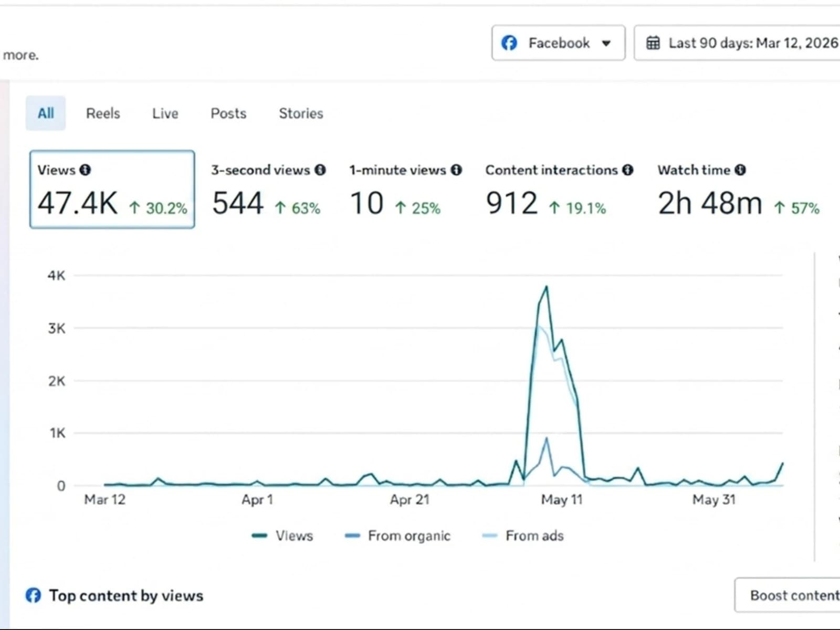This screenshot has height=630, width=840.
Task: Click the Apr 21 label on chart axis
Action: [x=409, y=499]
